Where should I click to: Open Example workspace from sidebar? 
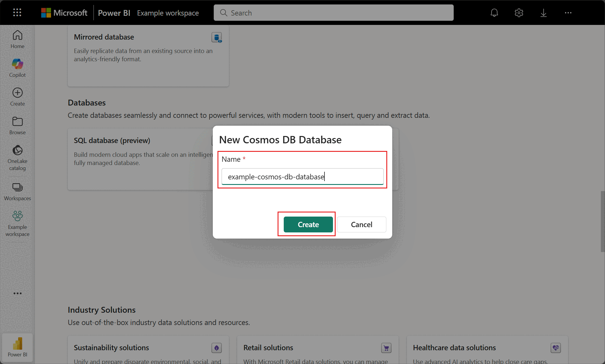(17, 224)
